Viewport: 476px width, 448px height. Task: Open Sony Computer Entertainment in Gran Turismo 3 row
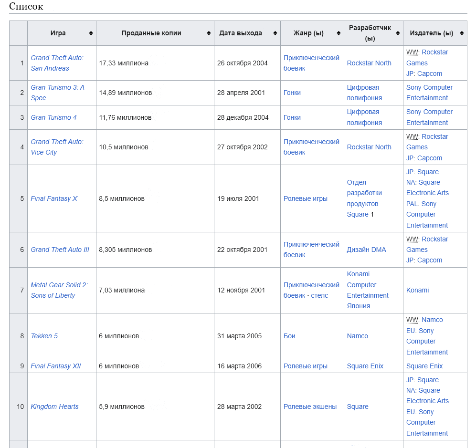pyautogui.click(x=429, y=93)
